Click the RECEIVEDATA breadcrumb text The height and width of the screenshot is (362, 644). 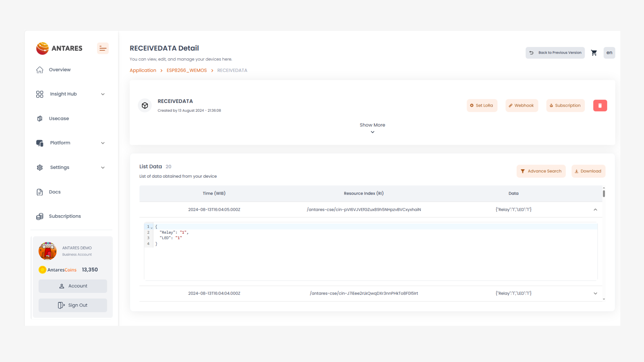tap(232, 70)
